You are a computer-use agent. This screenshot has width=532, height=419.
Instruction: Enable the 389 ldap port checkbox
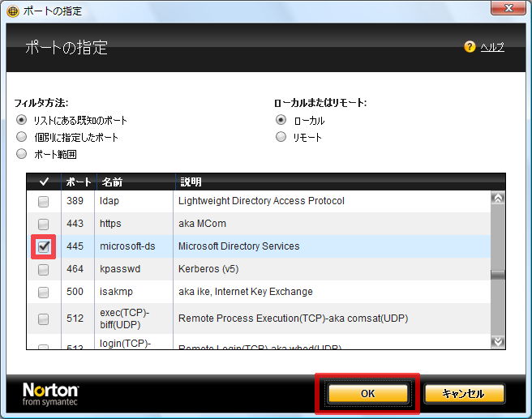point(44,201)
